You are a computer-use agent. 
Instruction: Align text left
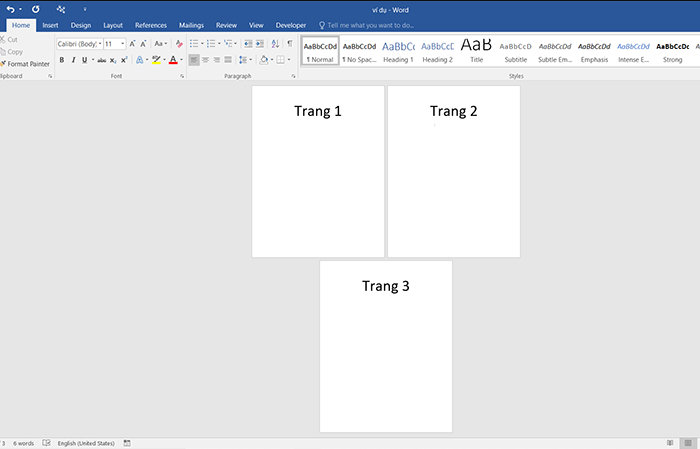[194, 60]
